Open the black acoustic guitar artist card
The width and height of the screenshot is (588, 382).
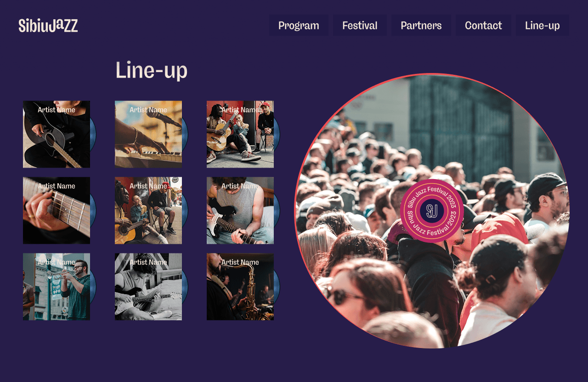coord(57,134)
